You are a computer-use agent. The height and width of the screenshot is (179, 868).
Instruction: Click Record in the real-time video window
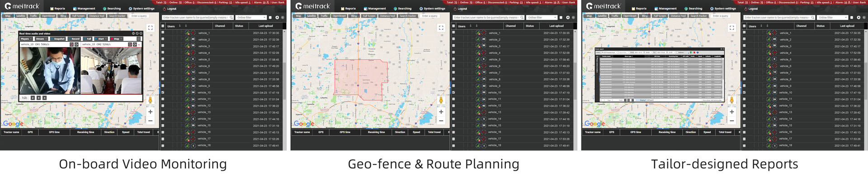[x=74, y=39]
